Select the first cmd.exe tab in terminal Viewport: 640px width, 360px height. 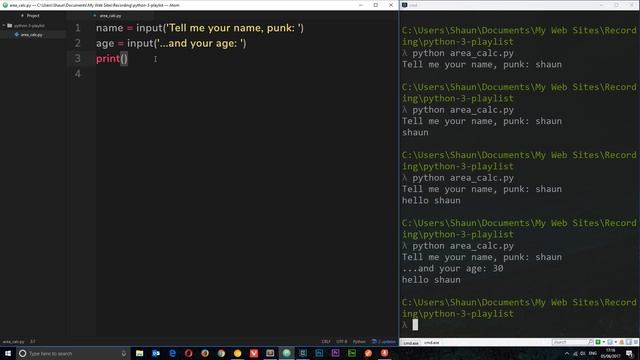point(411,343)
